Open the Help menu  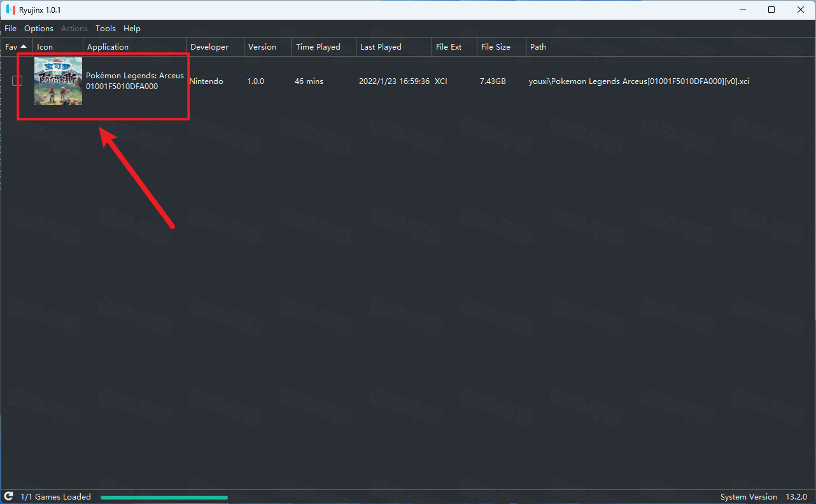[132, 29]
